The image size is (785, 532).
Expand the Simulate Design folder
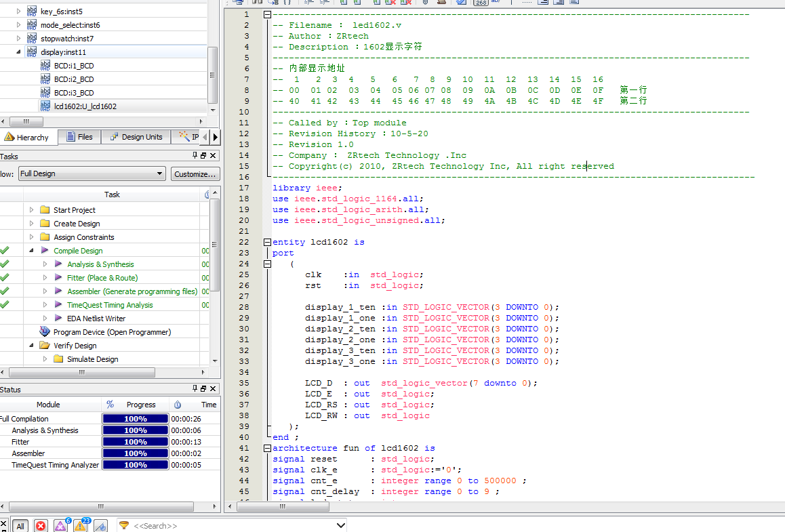click(x=45, y=359)
